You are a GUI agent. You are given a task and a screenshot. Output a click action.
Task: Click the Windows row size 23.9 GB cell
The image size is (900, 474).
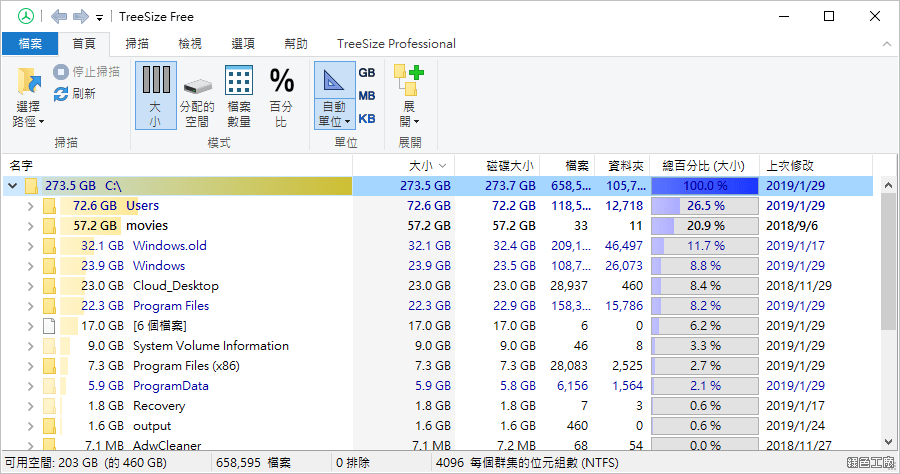click(429, 266)
